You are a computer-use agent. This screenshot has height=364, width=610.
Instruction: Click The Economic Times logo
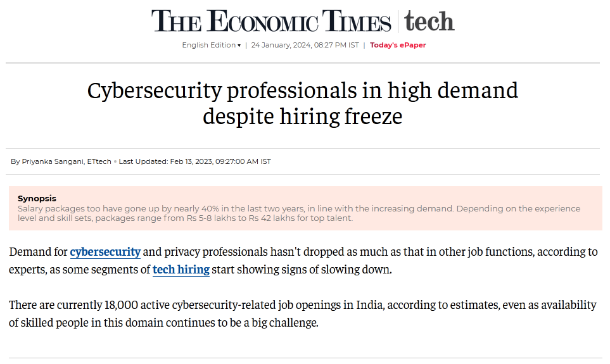pos(271,22)
